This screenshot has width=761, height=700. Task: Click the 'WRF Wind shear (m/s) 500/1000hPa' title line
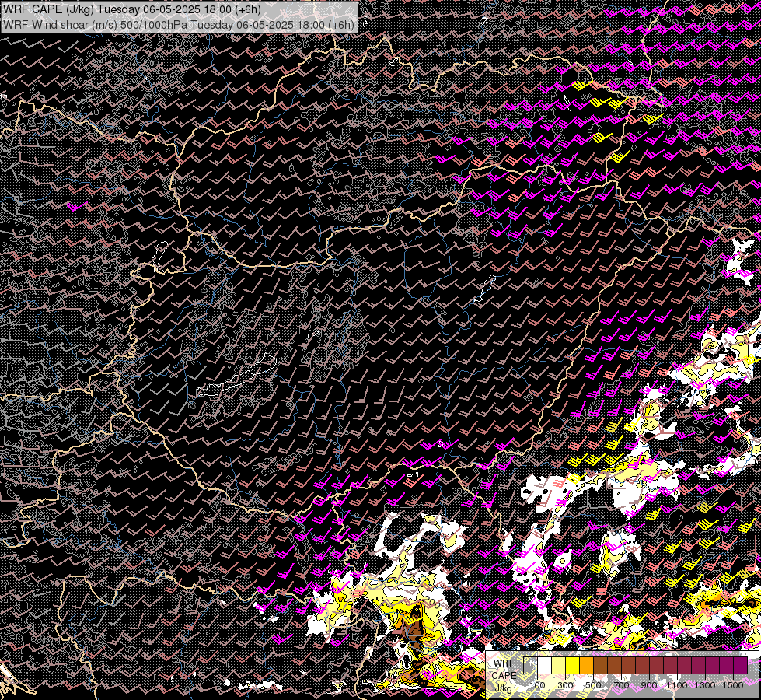coord(179,24)
